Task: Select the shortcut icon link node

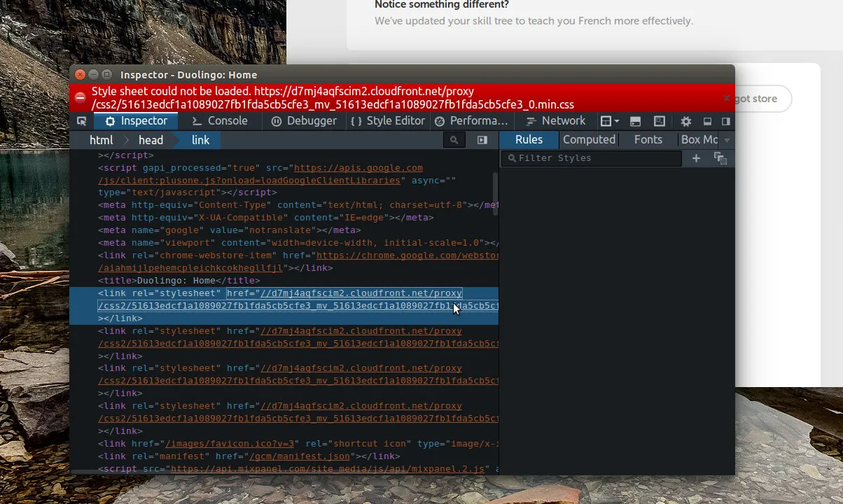Action: pos(298,444)
